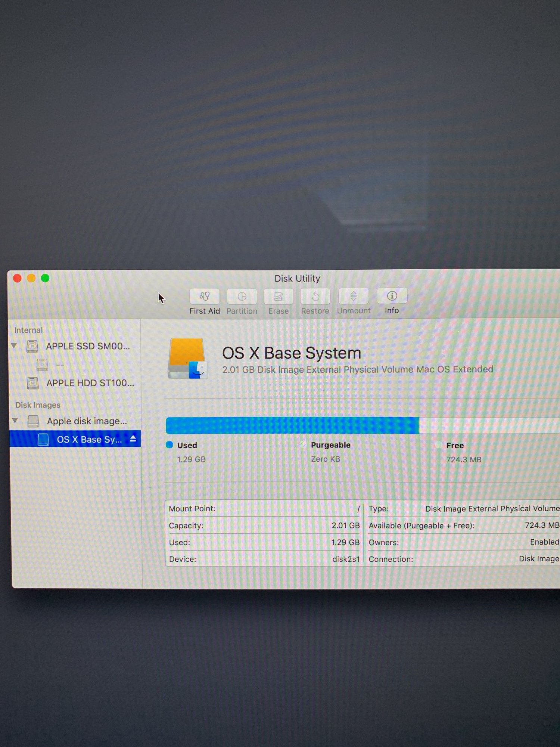The image size is (560, 747).
Task: Click the Free value '724.3 MB' under the legend
Action: (x=464, y=459)
